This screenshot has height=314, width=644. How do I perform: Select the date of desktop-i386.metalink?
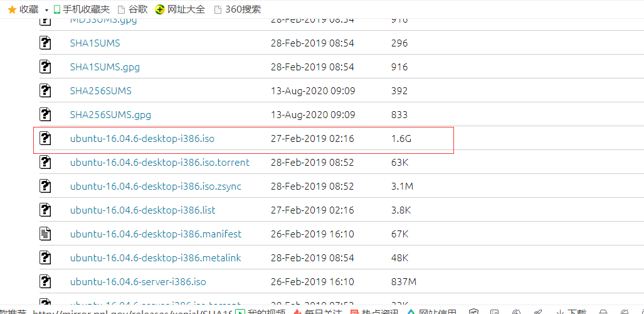point(312,258)
